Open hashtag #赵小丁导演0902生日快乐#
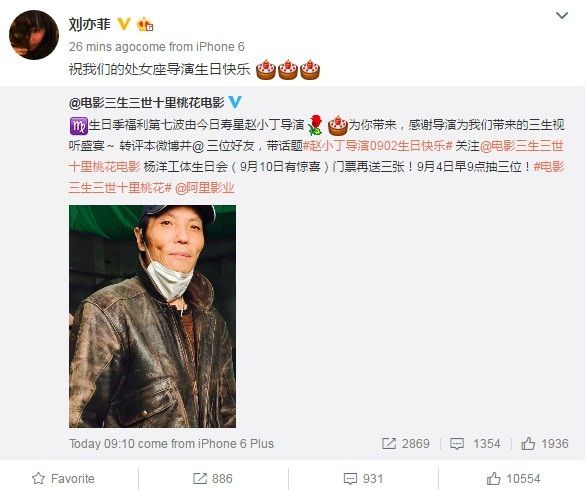Viewport: 585px width, 491px height. 378,146
